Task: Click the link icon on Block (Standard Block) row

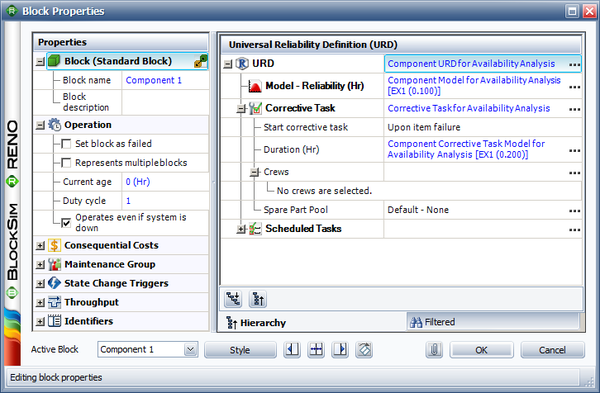Action: (201, 61)
